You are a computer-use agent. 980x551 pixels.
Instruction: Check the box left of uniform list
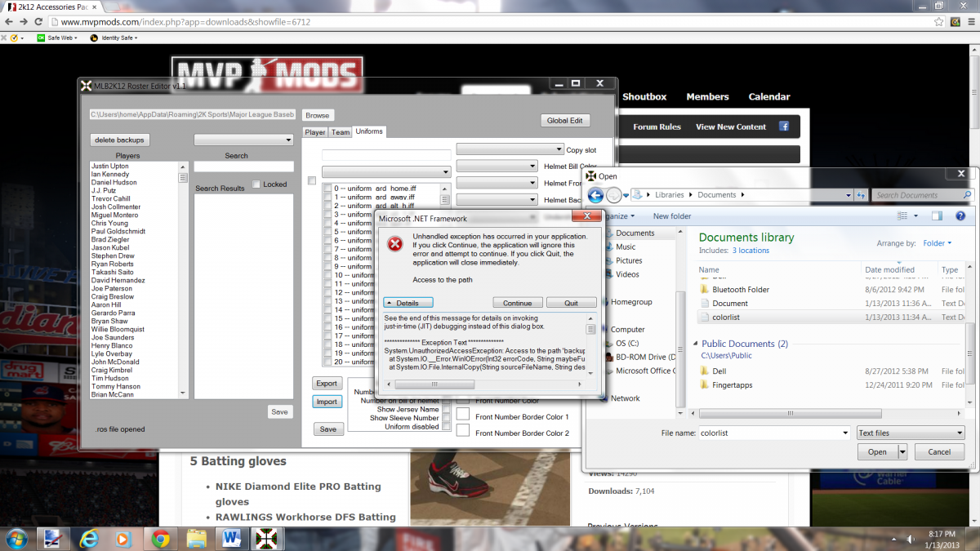(311, 181)
